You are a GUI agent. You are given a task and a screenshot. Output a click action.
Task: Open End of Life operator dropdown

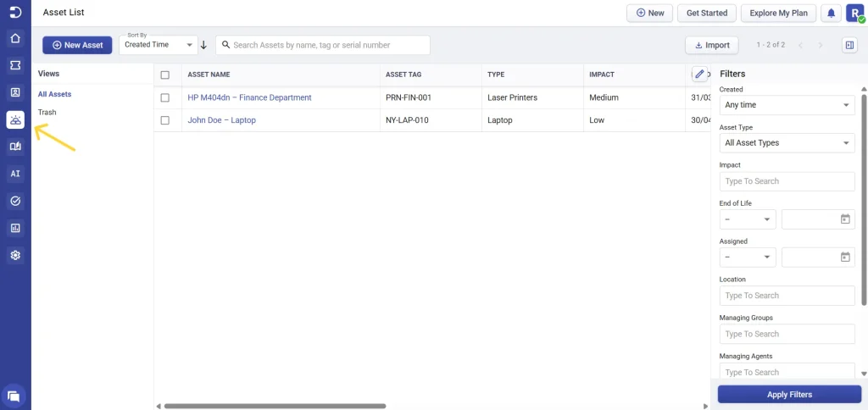(x=748, y=219)
